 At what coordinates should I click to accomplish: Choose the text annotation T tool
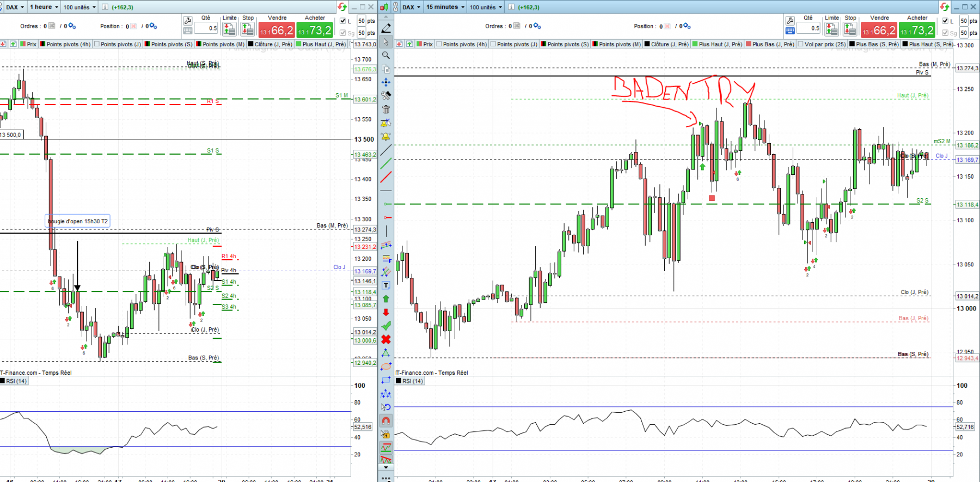tap(386, 285)
